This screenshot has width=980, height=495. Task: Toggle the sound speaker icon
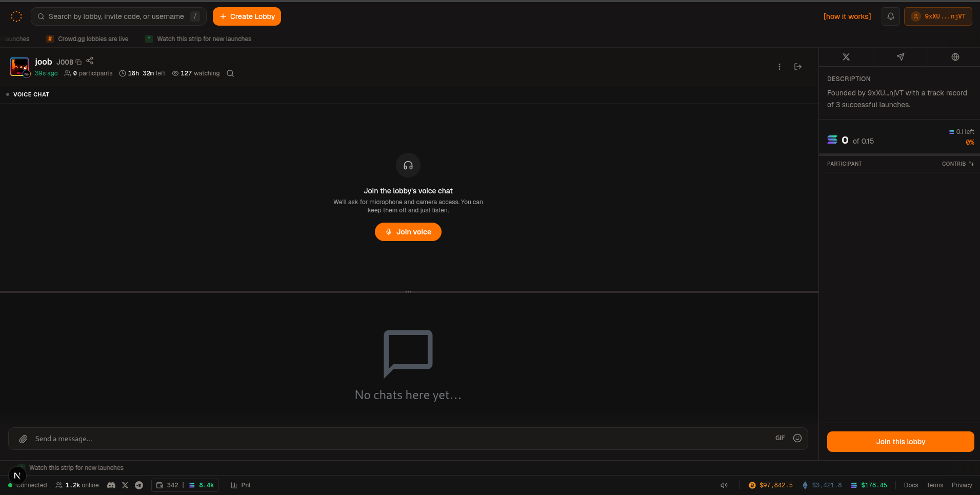[724, 485]
